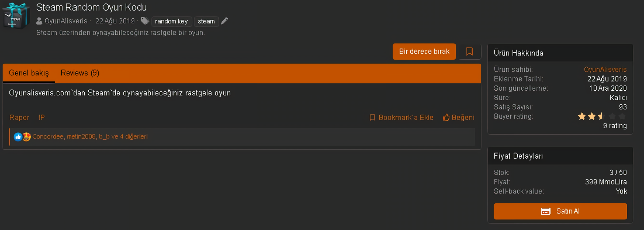Click the user icon next to OyunAlisveris
This screenshot has height=230, width=644.
[x=39, y=21]
